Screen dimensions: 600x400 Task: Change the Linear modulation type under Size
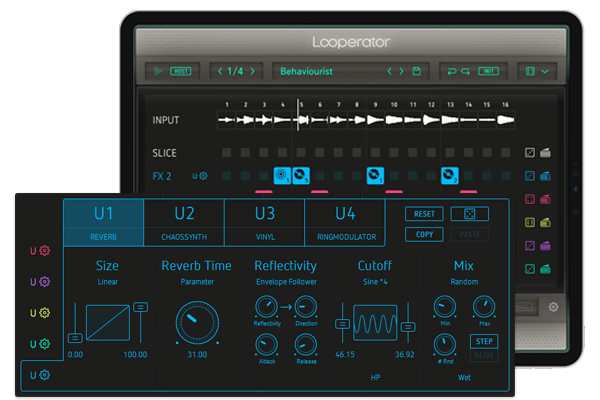(x=108, y=282)
